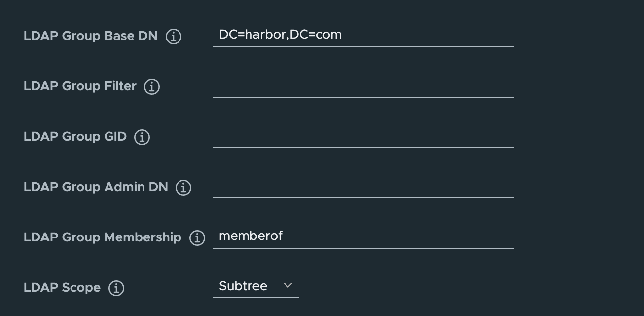Click the info icon next to LDAP Scope
644x316 pixels.
[x=115, y=288]
